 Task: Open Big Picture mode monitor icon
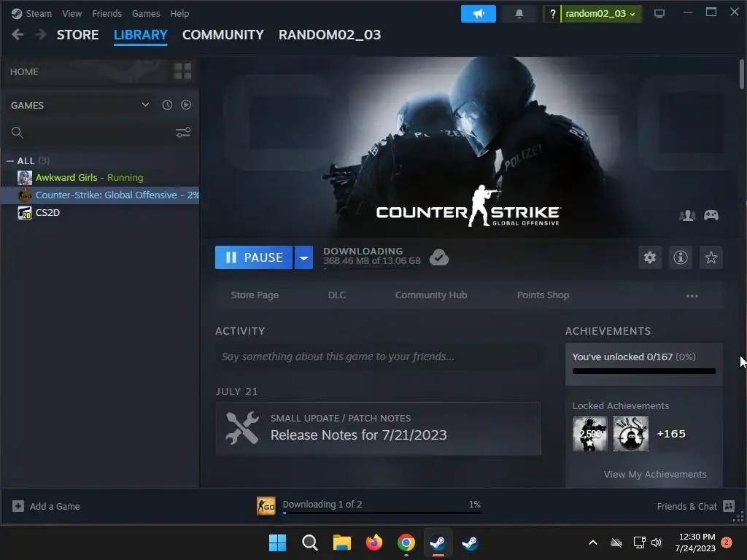click(x=659, y=14)
